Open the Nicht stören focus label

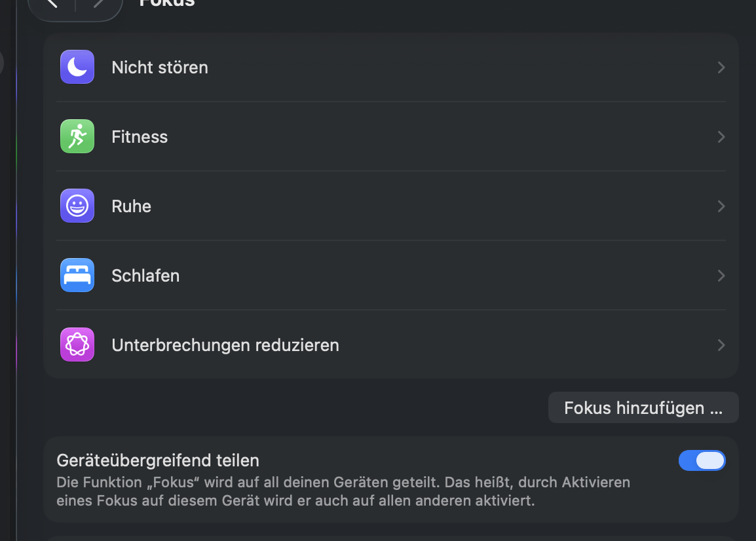[x=160, y=67]
